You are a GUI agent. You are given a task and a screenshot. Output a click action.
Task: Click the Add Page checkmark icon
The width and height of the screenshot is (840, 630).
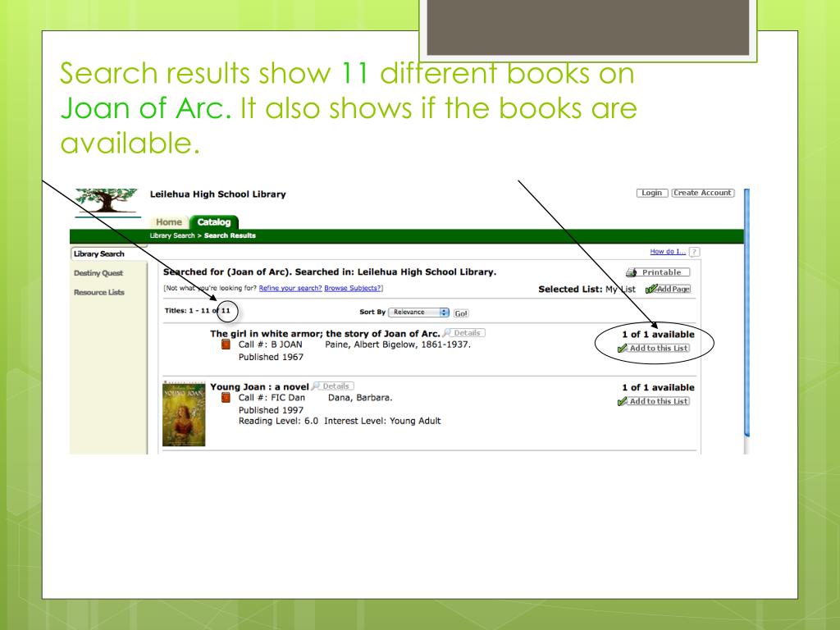tap(651, 289)
